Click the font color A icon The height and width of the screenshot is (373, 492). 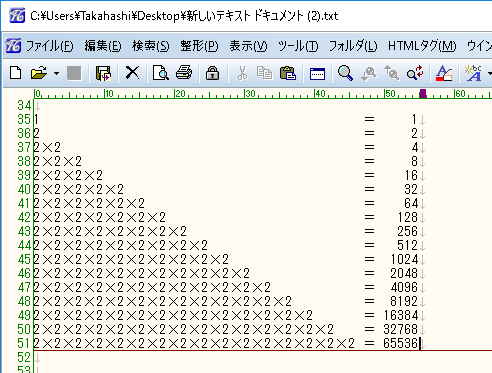click(x=444, y=73)
